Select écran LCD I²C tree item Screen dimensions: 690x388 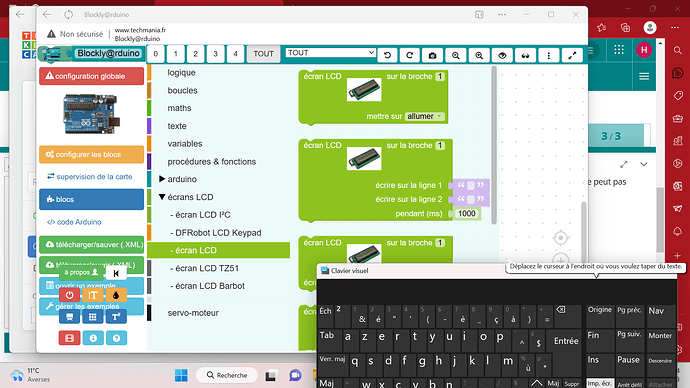[x=200, y=215]
